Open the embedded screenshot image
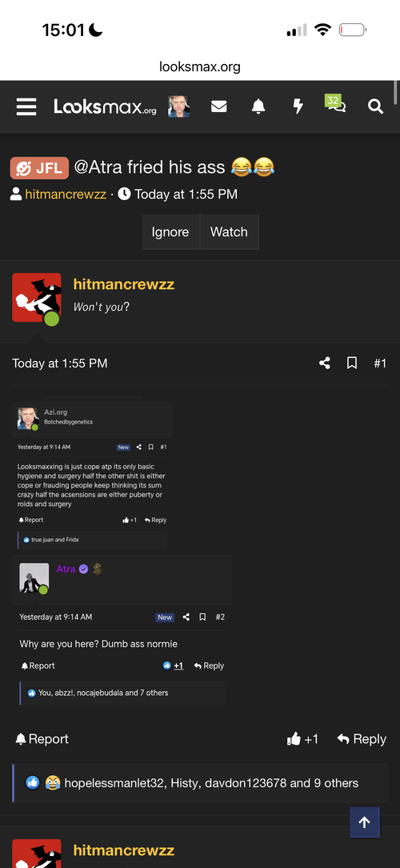400x868 pixels. pos(122,553)
